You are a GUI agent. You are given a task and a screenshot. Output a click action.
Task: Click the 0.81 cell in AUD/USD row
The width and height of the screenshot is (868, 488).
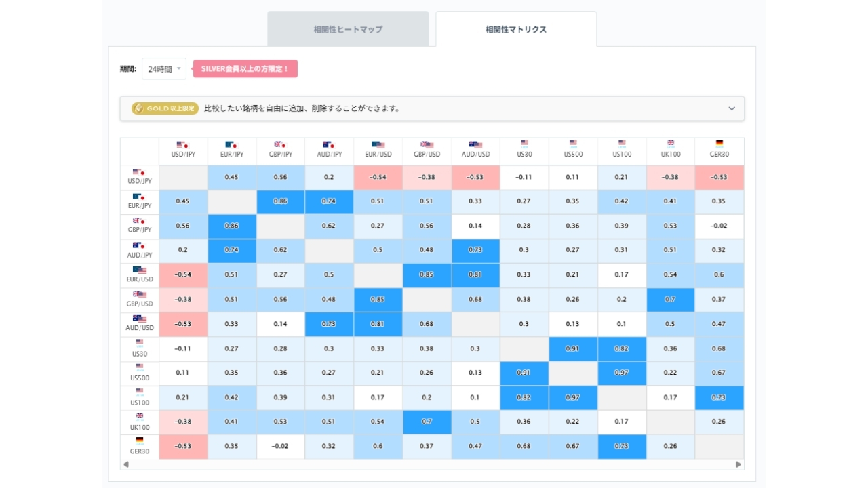tap(378, 324)
